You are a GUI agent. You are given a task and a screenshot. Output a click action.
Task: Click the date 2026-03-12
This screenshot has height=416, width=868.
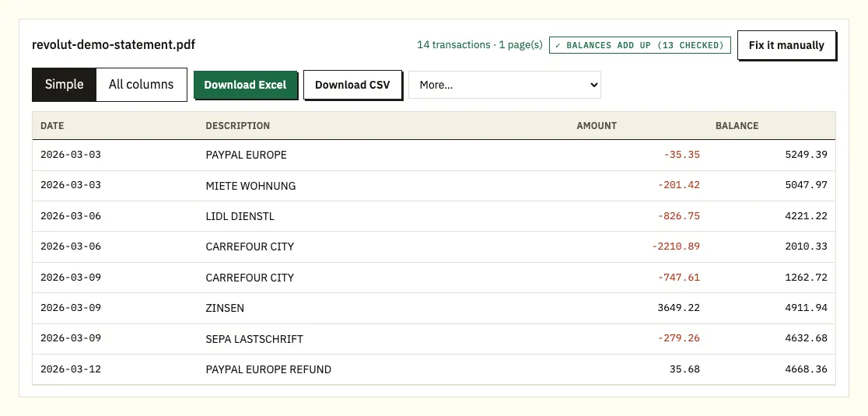pos(71,369)
